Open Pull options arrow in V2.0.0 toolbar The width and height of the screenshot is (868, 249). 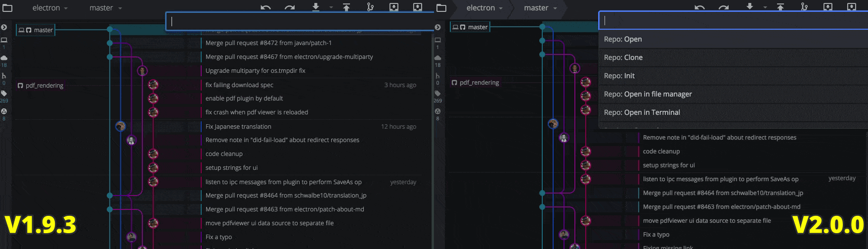(765, 8)
